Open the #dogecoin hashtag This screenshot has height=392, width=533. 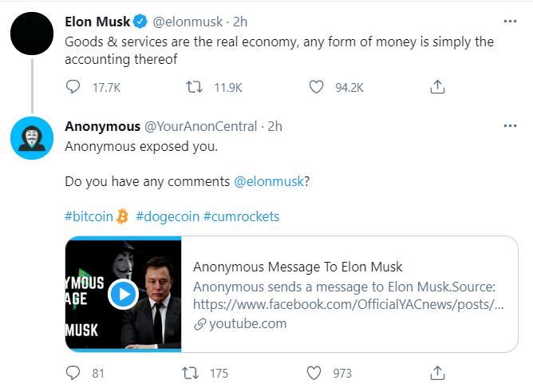[166, 216]
